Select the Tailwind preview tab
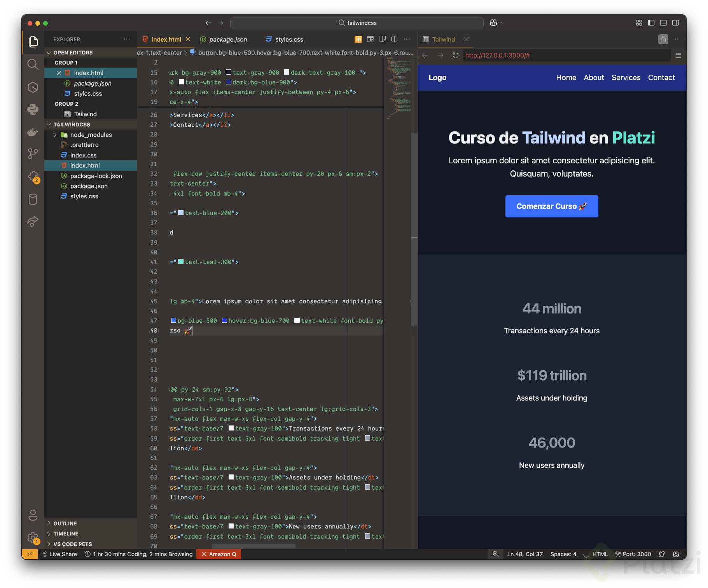The image size is (708, 588). click(x=444, y=39)
